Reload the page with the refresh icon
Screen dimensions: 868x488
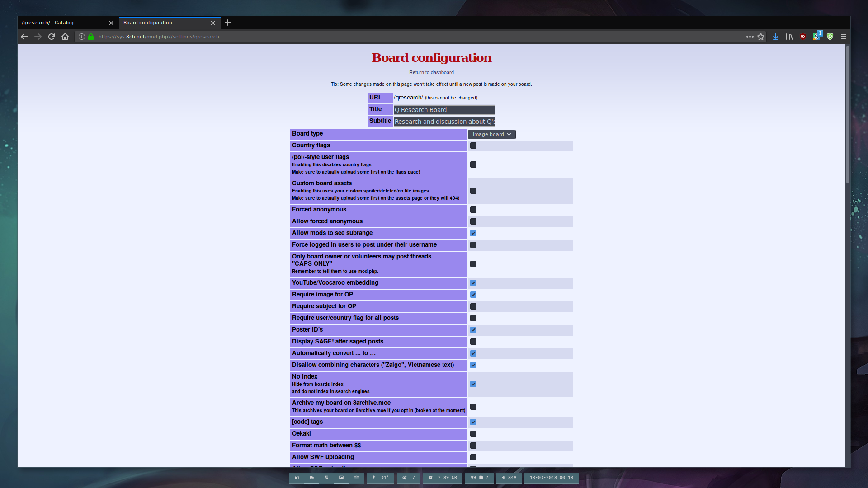click(x=52, y=37)
